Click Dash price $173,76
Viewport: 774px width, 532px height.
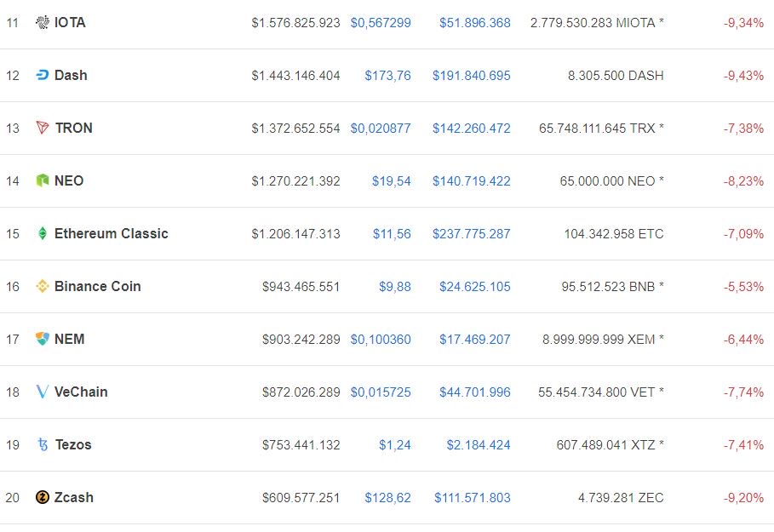point(387,76)
